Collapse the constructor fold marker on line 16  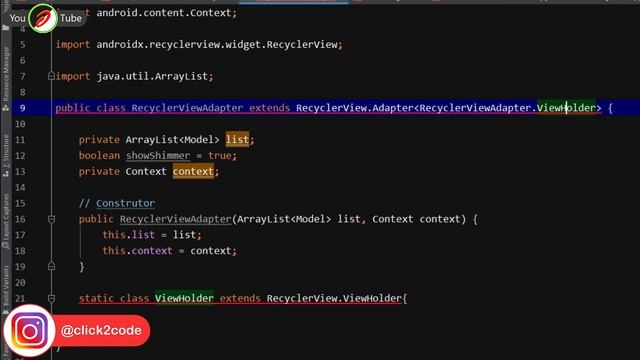click(x=51, y=219)
